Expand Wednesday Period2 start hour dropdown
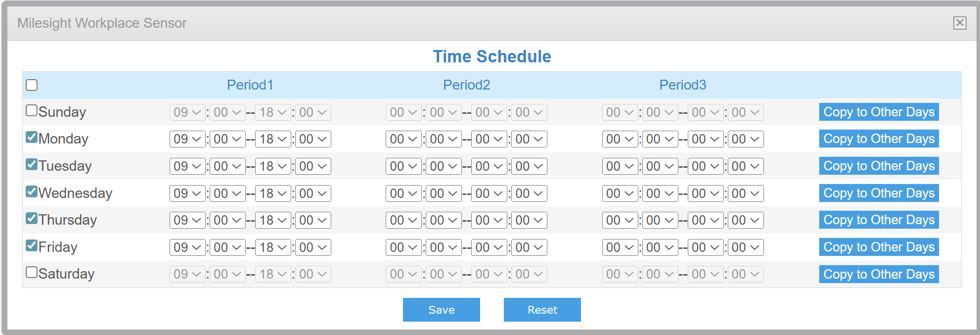 [x=403, y=193]
